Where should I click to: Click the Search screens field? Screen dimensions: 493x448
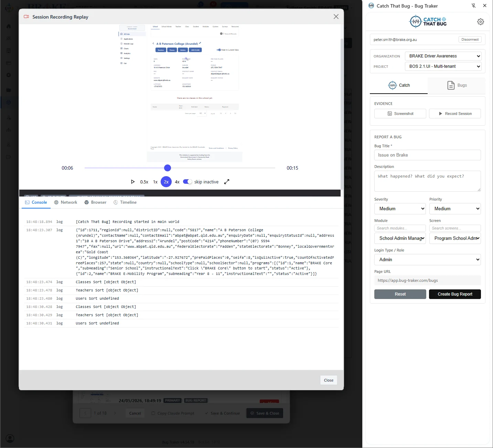point(455,228)
